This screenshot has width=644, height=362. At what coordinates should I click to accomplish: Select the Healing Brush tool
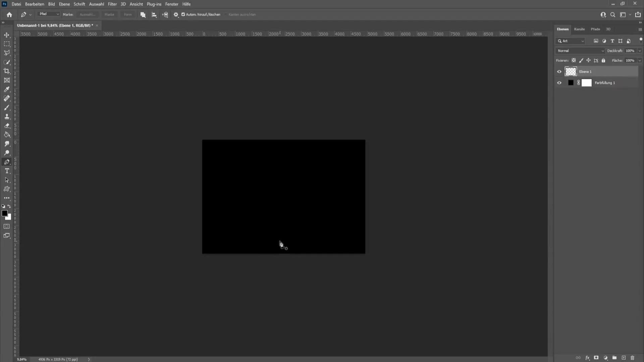[7, 98]
